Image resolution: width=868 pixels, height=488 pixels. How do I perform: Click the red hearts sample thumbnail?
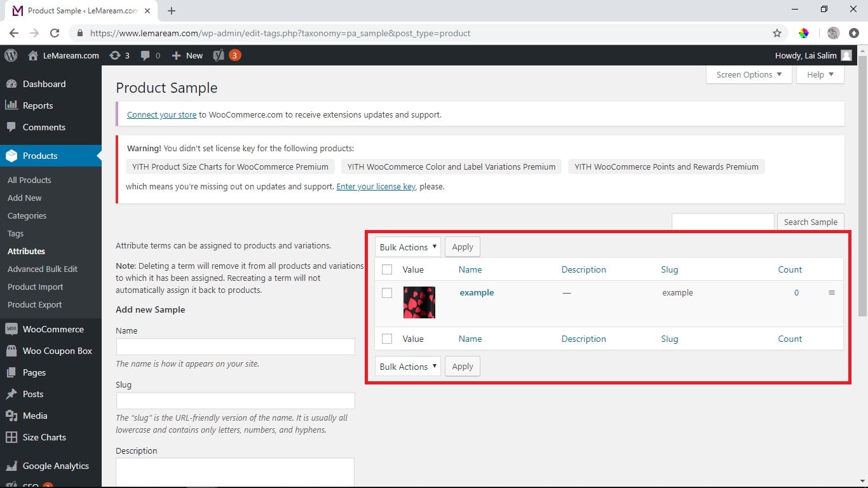click(x=419, y=302)
